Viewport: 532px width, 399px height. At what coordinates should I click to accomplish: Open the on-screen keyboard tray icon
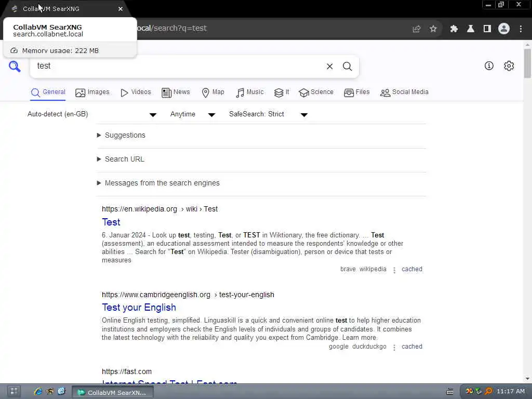(x=450, y=392)
